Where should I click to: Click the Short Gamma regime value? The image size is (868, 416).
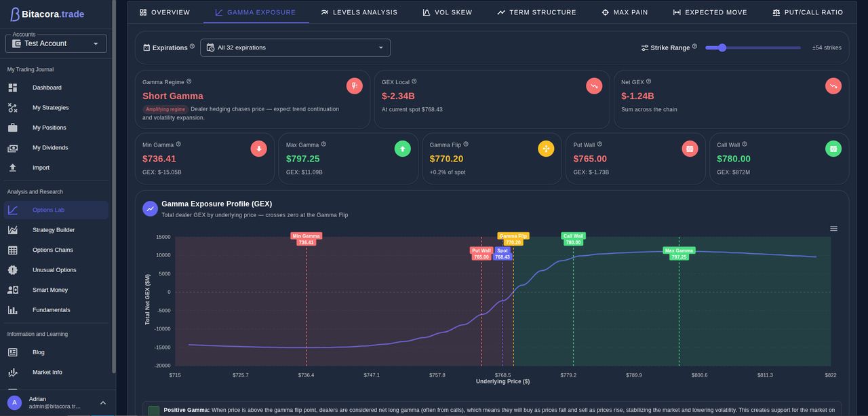(173, 96)
